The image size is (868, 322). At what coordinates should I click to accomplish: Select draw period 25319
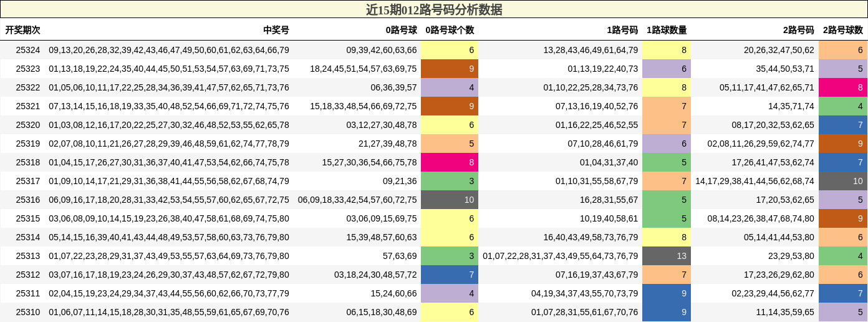click(x=28, y=144)
